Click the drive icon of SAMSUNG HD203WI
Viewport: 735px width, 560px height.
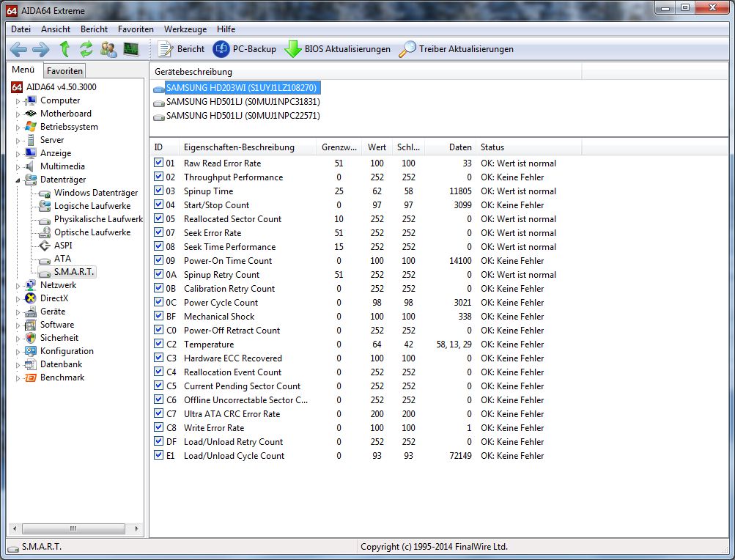[159, 88]
